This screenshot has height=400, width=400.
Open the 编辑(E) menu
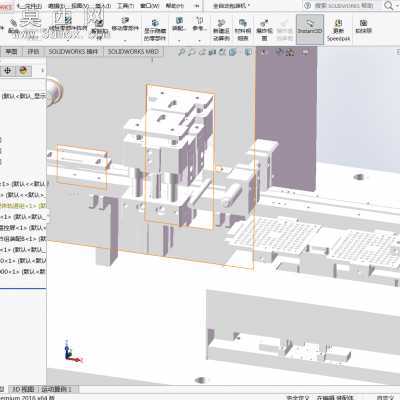pyautogui.click(x=56, y=6)
